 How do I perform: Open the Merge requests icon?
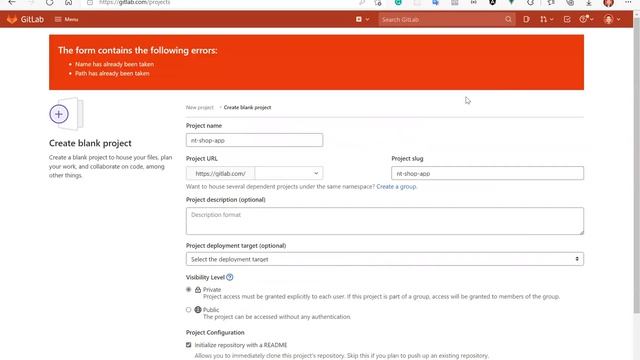pyautogui.click(x=543, y=19)
